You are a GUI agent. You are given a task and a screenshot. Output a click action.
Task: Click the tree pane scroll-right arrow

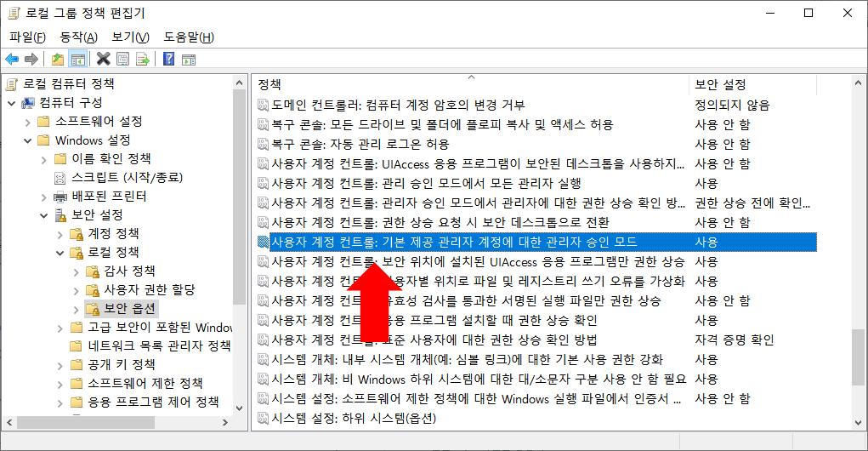(225, 422)
